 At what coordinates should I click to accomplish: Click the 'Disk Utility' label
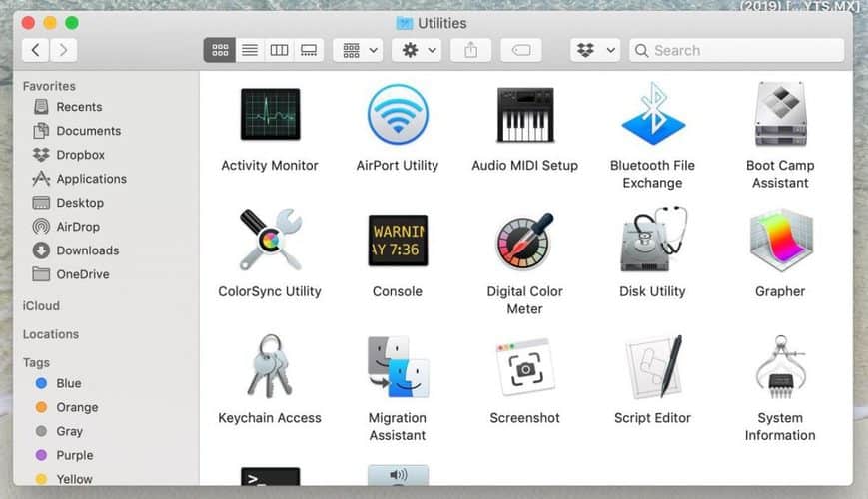pos(652,291)
